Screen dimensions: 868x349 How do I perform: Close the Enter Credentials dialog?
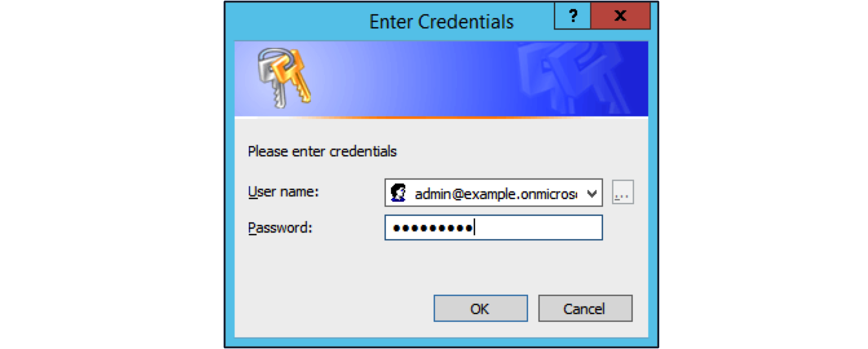(x=620, y=16)
